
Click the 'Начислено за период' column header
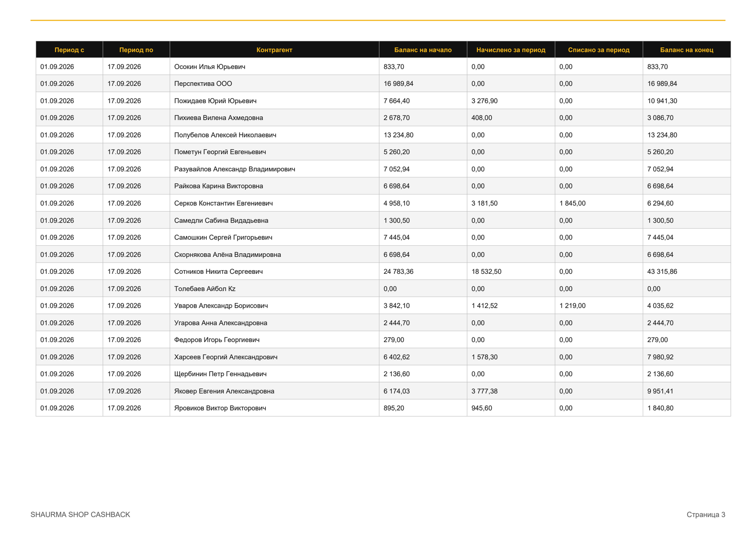(x=511, y=50)
